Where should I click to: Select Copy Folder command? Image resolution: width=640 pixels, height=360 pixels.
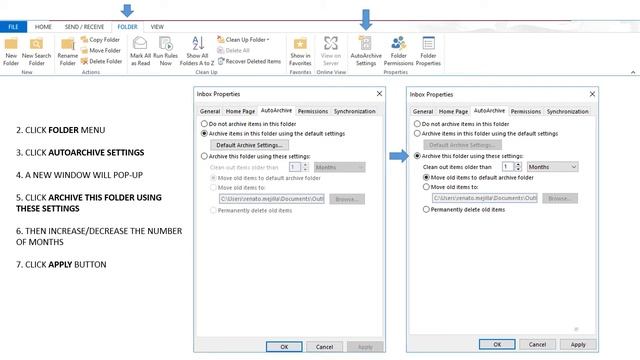pos(100,40)
